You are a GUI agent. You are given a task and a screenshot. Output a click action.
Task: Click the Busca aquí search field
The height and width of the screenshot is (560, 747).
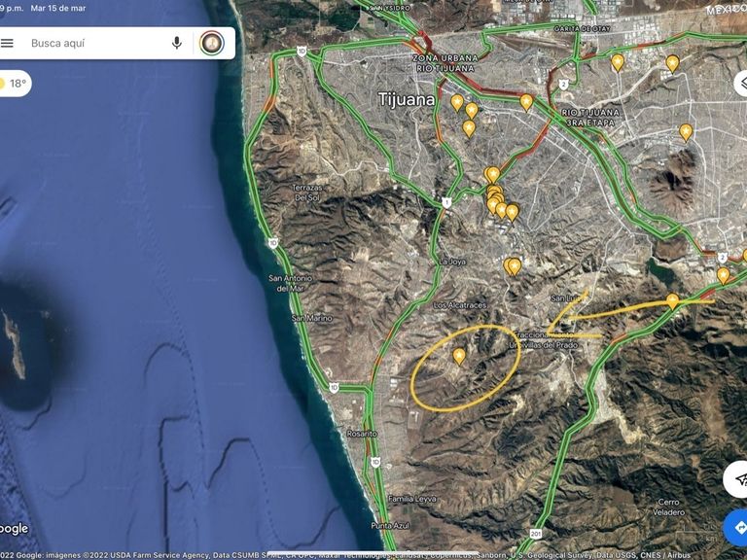click(x=95, y=44)
